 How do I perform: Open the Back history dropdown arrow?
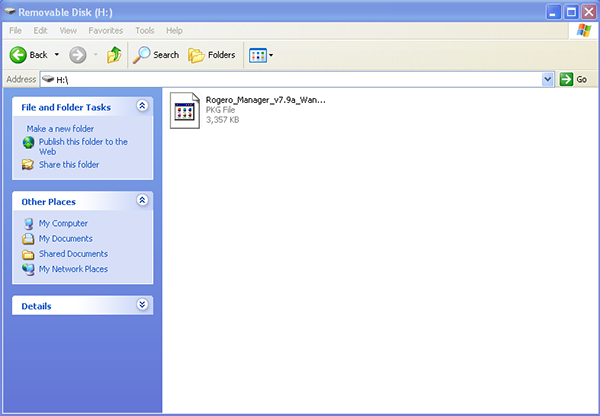click(x=57, y=55)
